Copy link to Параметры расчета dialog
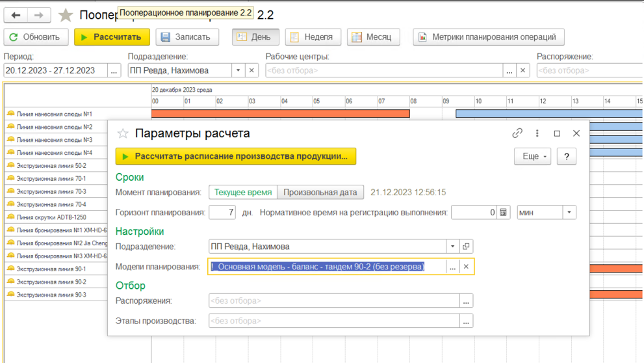Screen dimensions: 644x363 pyautogui.click(x=517, y=133)
